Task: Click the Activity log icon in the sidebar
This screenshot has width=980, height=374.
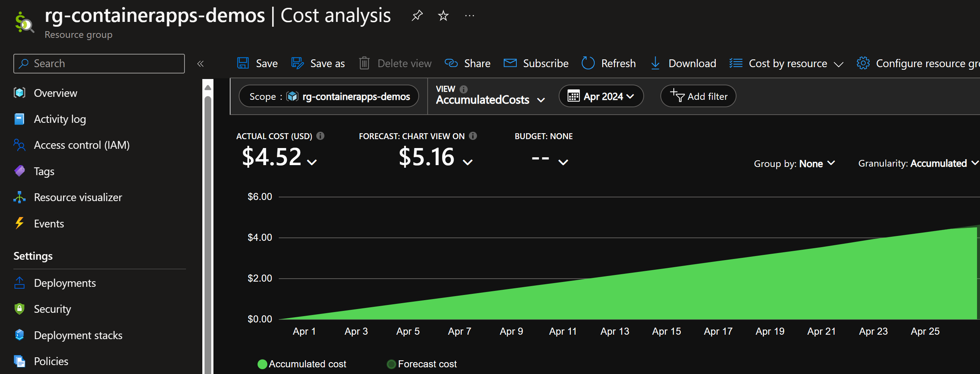Action: (x=19, y=119)
